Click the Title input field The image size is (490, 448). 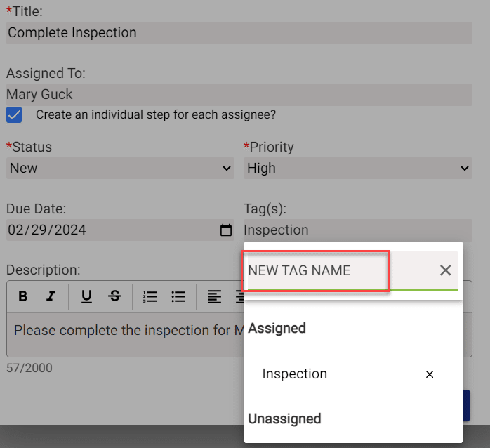tap(239, 33)
